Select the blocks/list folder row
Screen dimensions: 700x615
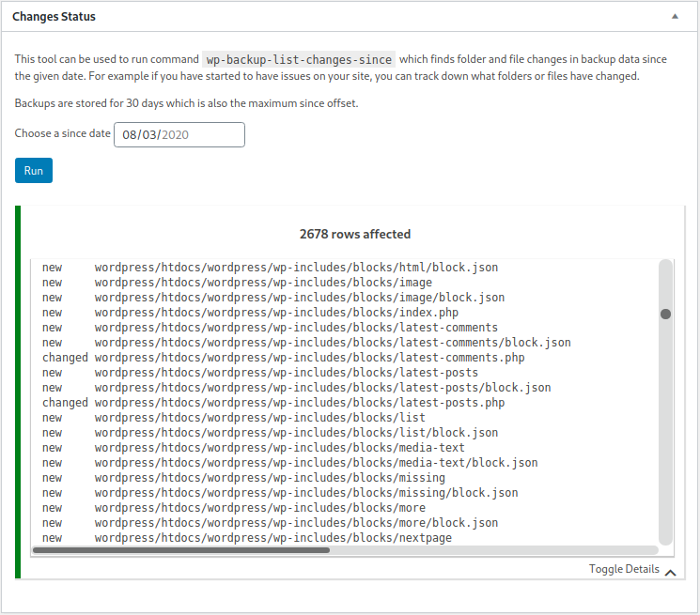tap(233, 418)
